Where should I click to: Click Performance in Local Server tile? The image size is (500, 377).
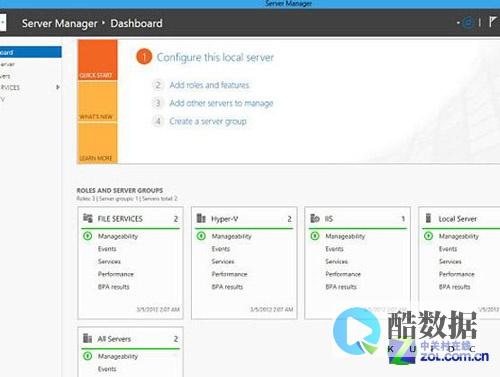pyautogui.click(x=457, y=274)
